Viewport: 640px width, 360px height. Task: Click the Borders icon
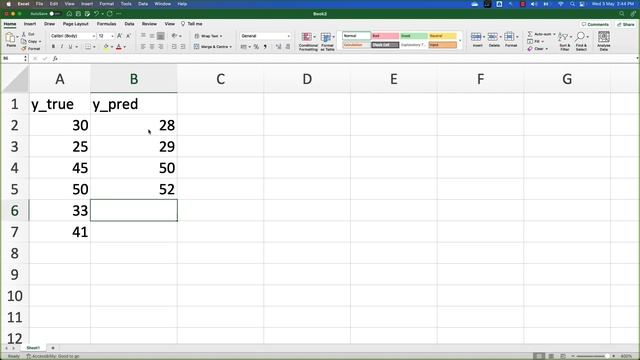pyautogui.click(x=88, y=47)
